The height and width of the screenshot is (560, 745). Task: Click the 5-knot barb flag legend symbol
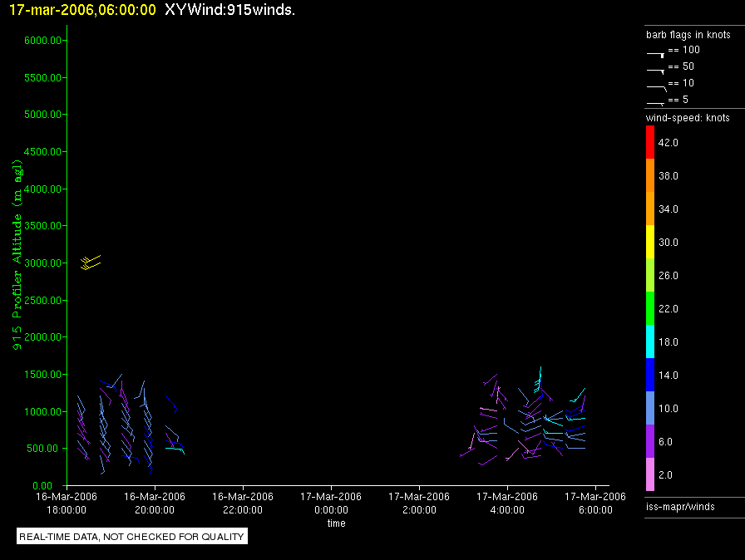click(655, 104)
